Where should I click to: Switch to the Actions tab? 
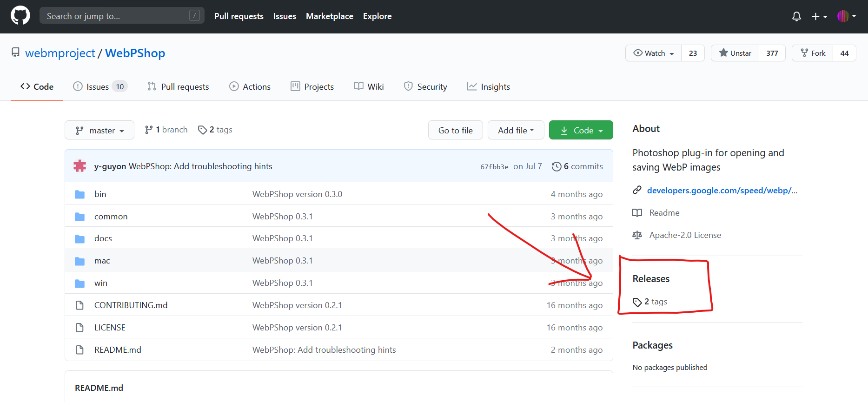click(x=250, y=87)
